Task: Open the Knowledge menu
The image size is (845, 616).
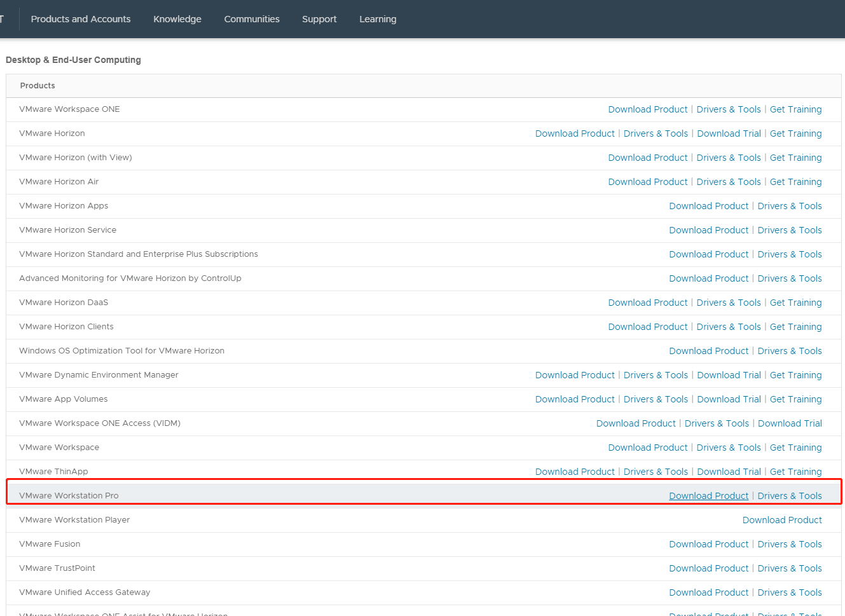Action: (177, 19)
